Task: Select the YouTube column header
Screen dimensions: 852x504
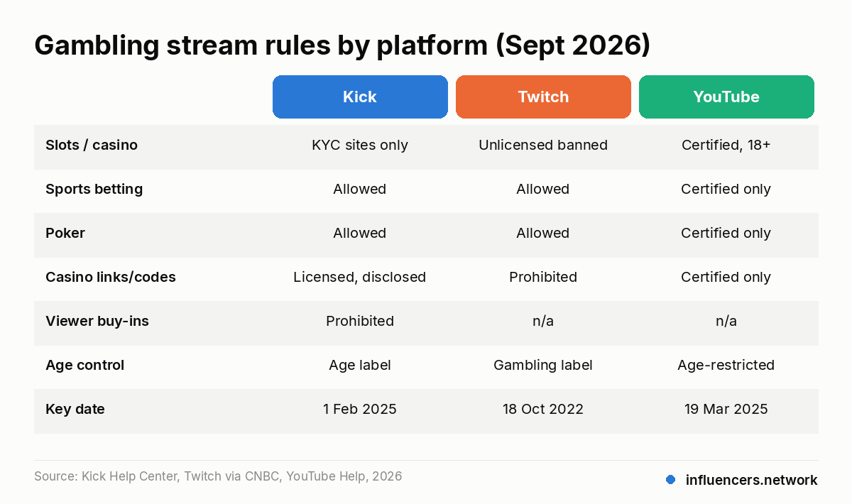Action: tap(726, 97)
